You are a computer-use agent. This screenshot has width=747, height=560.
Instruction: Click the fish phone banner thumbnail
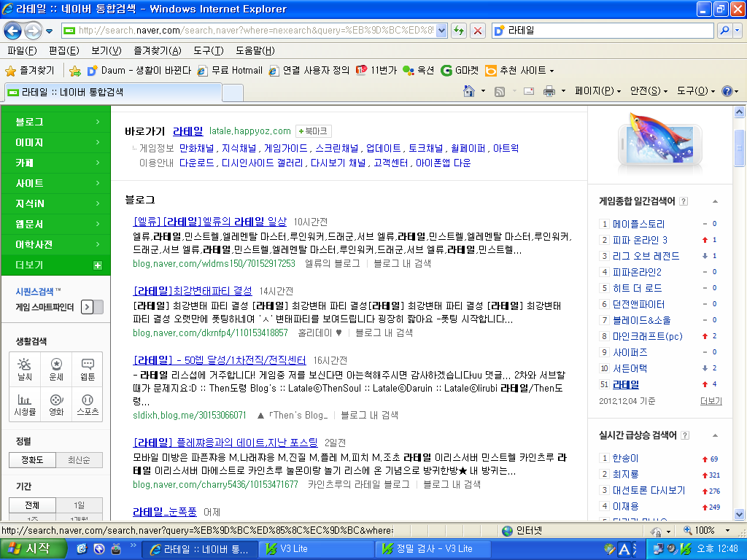pyautogui.click(x=659, y=143)
